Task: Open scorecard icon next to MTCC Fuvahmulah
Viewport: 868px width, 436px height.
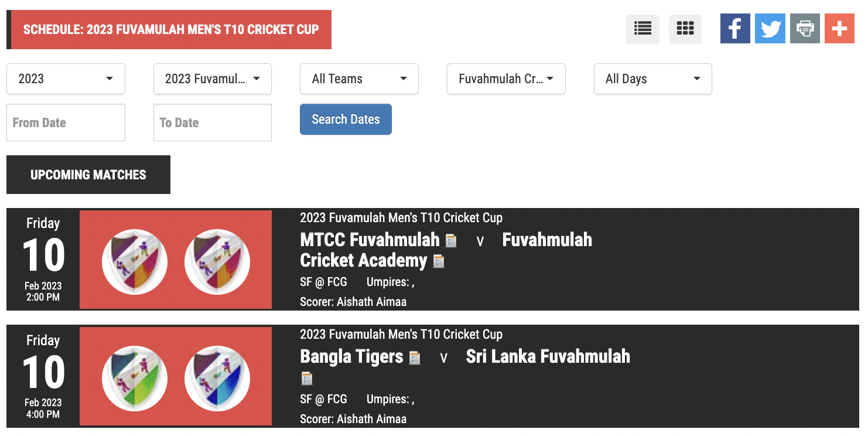Action: 451,241
